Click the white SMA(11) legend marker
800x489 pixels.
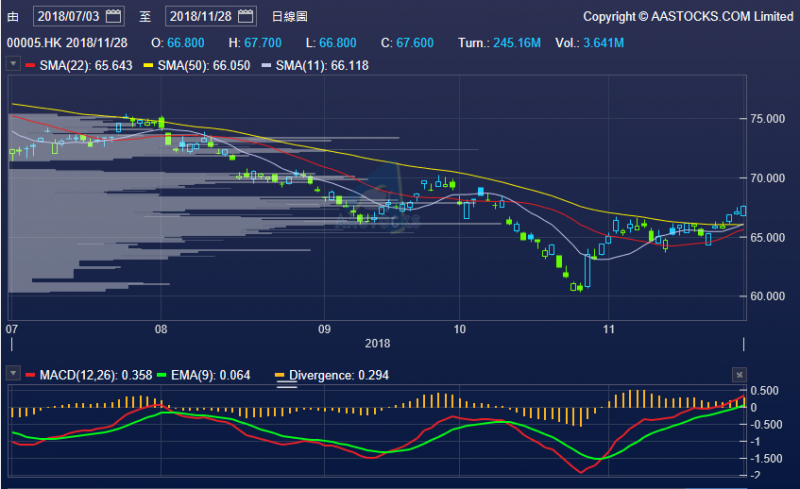[x=264, y=65]
